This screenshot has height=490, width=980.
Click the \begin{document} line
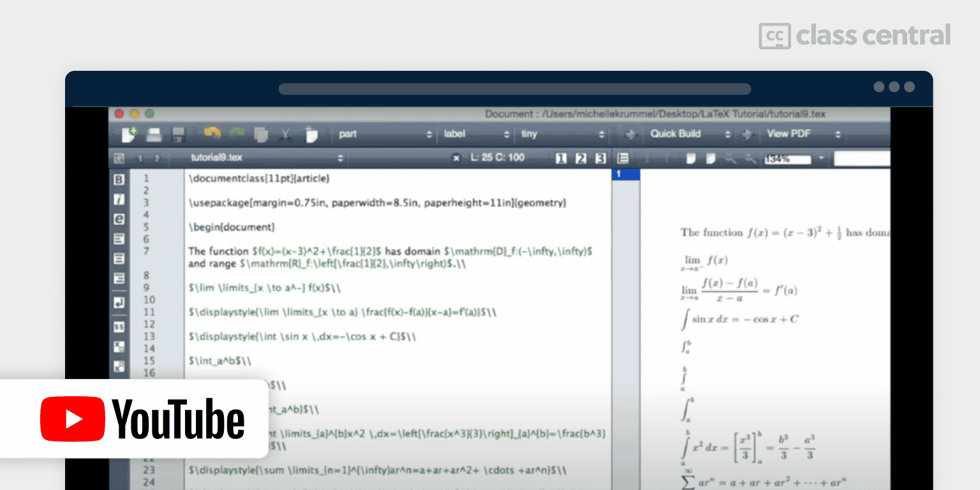coord(232,227)
